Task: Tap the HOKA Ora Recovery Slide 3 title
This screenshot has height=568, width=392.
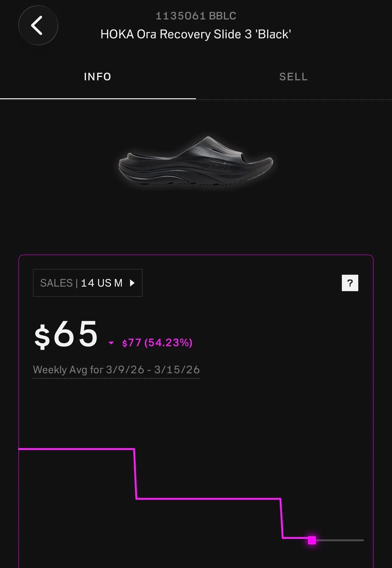Action: point(196,34)
